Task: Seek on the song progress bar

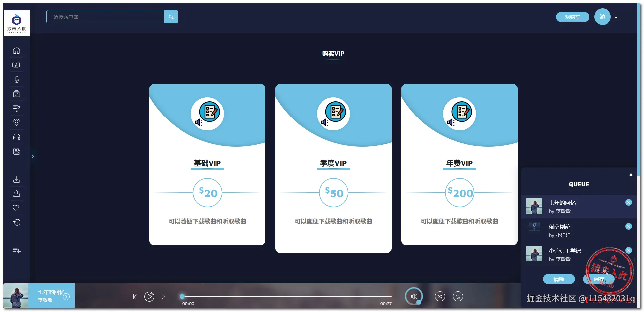Action: [x=287, y=296]
